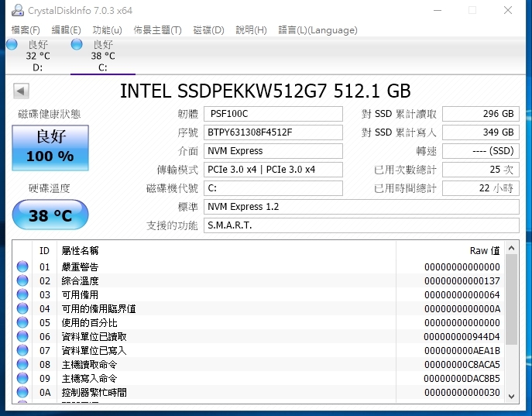Screen dimensions: 532x416
Task: Click the status orb for attribute 06
Action: click(x=22, y=336)
